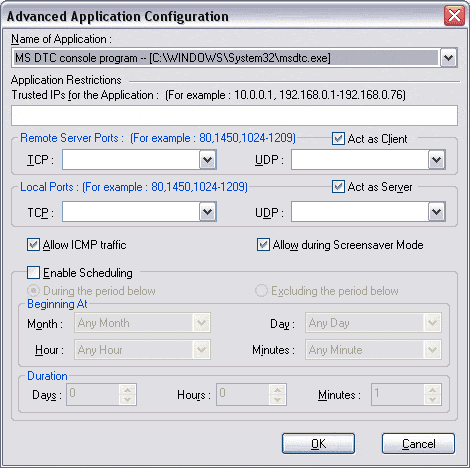Decrease the Duration Days spinner value
470x468 pixels.
pyautogui.click(x=128, y=399)
